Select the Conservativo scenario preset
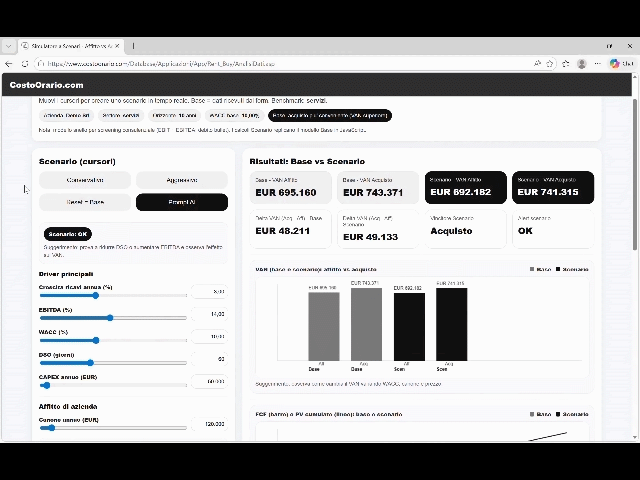This screenshot has width=640, height=480. [x=85, y=180]
